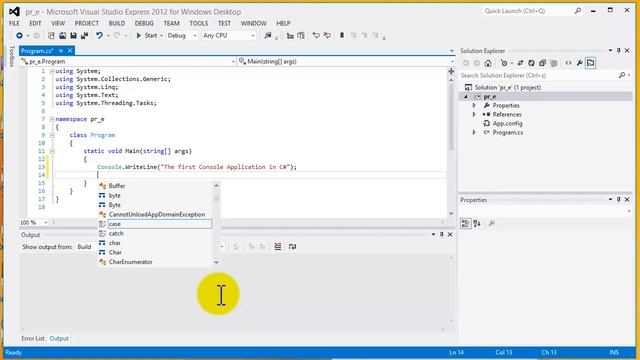
Task: Click the Collapse All icon in Solution Explorer
Action: pyautogui.click(x=542, y=63)
